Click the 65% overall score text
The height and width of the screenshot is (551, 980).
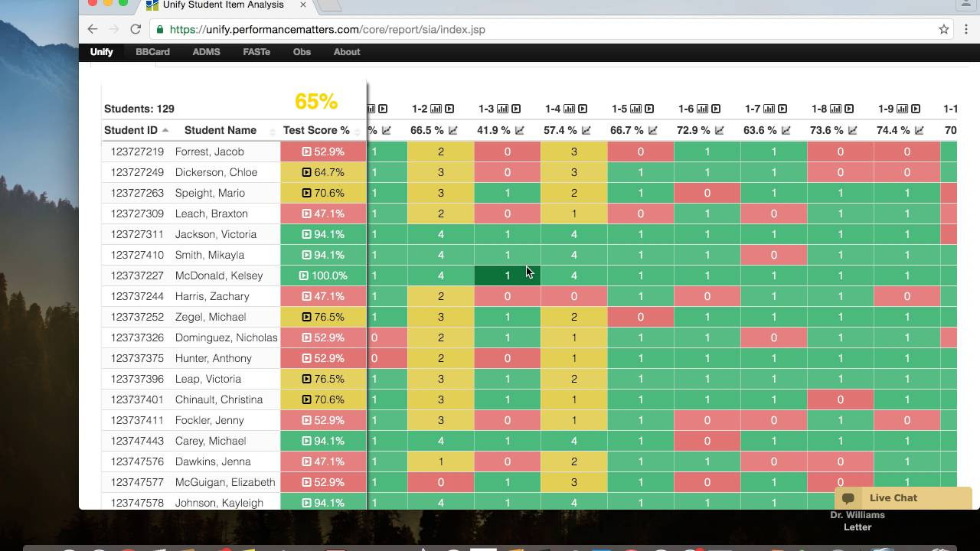[x=316, y=101]
